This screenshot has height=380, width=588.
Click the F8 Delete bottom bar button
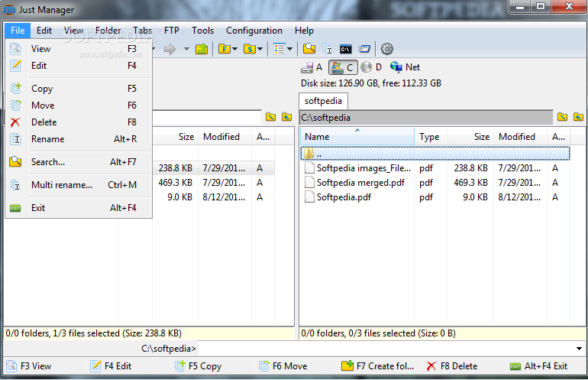[x=452, y=366]
